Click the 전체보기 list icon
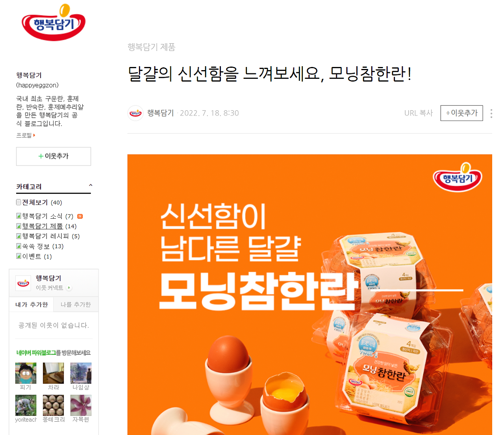Viewport: 504px width, 435px height. coord(19,202)
